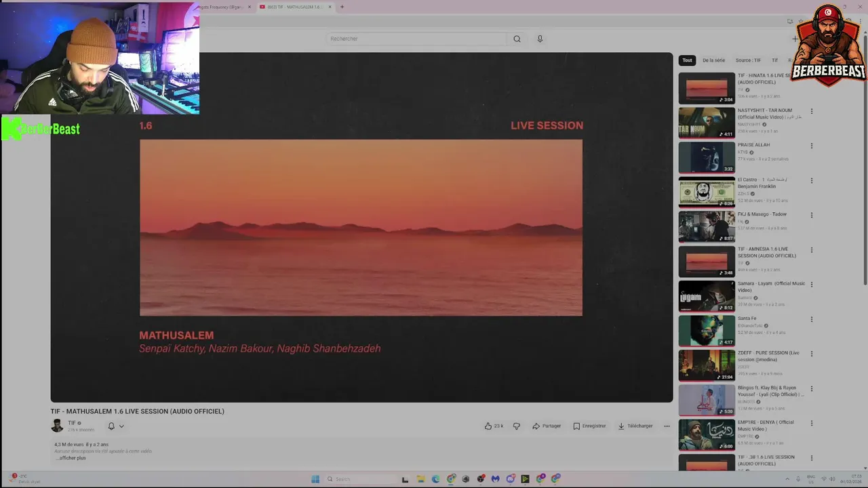Click title EMP1RE - DENYA (Official Music Video)
The image size is (868, 488).
pos(766,426)
